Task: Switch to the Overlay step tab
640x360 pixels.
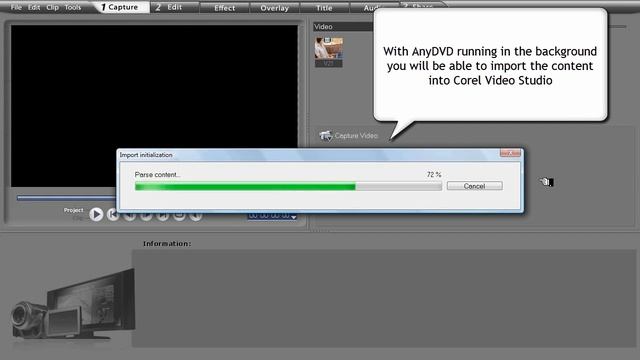Action: pos(274,8)
